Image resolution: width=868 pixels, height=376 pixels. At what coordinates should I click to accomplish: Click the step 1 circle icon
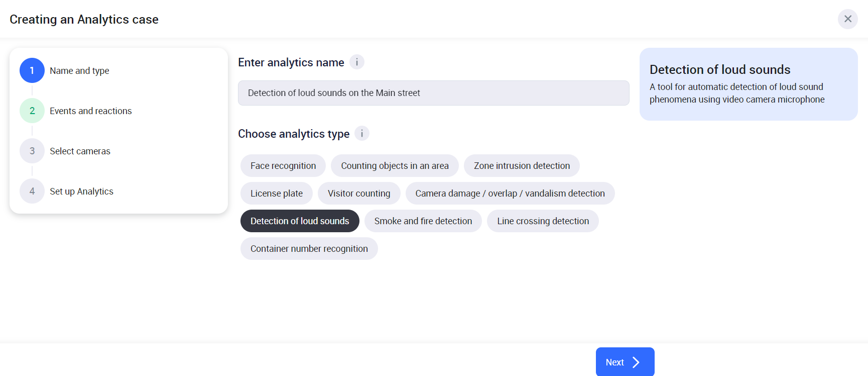(x=32, y=70)
